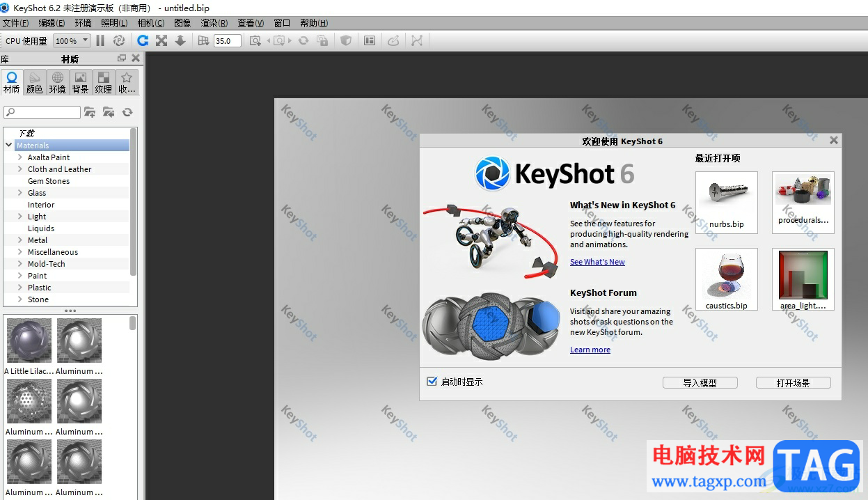Screen dimensions: 868x500
Task: Click the shield icon in toolbar
Action: 346,41
